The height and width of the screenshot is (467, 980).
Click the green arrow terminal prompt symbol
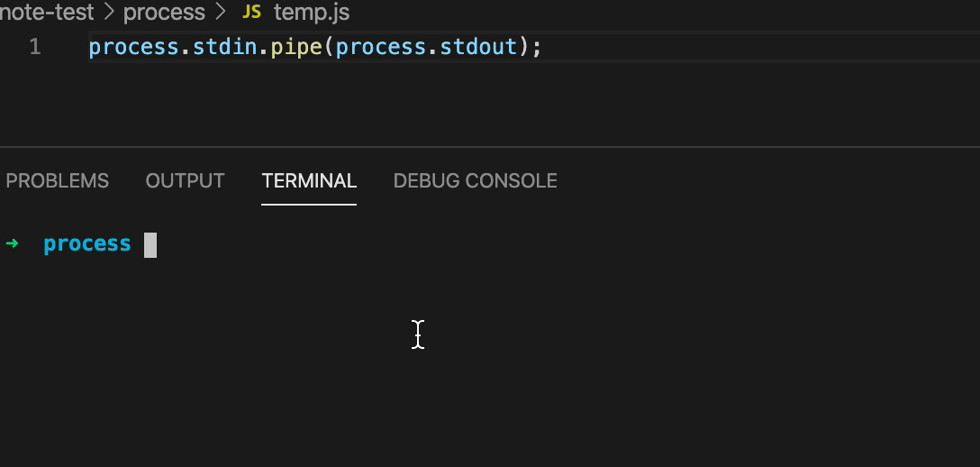(x=11, y=243)
